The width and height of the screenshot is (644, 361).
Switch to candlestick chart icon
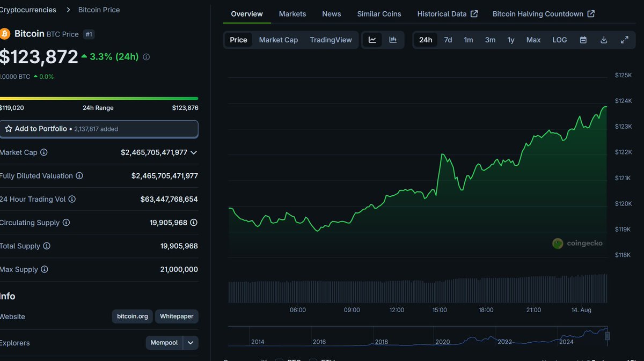coord(393,40)
